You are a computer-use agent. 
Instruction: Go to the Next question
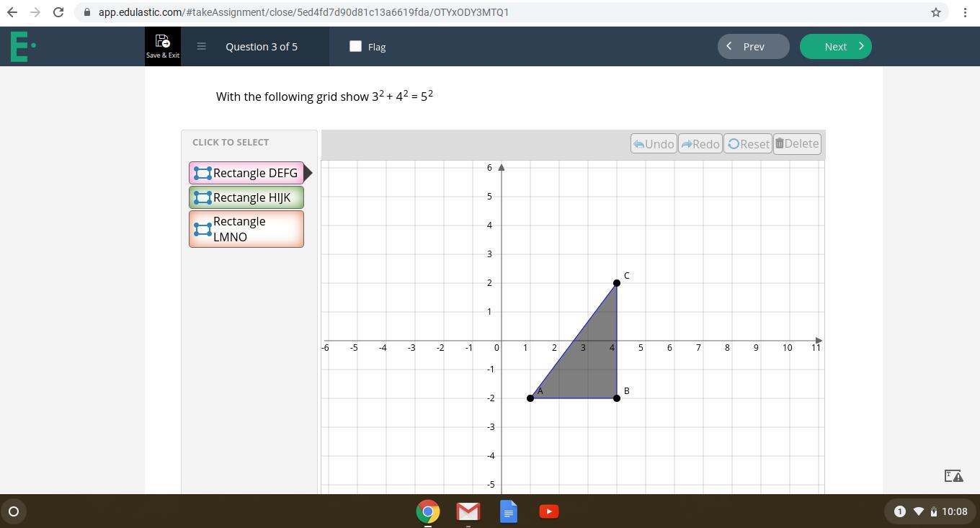pos(836,46)
